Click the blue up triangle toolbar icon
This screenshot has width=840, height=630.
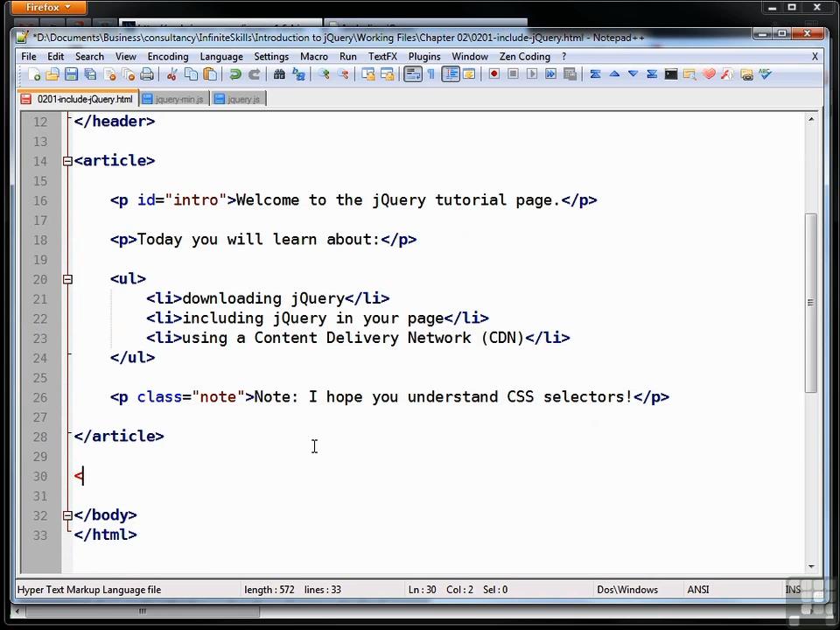click(x=614, y=73)
